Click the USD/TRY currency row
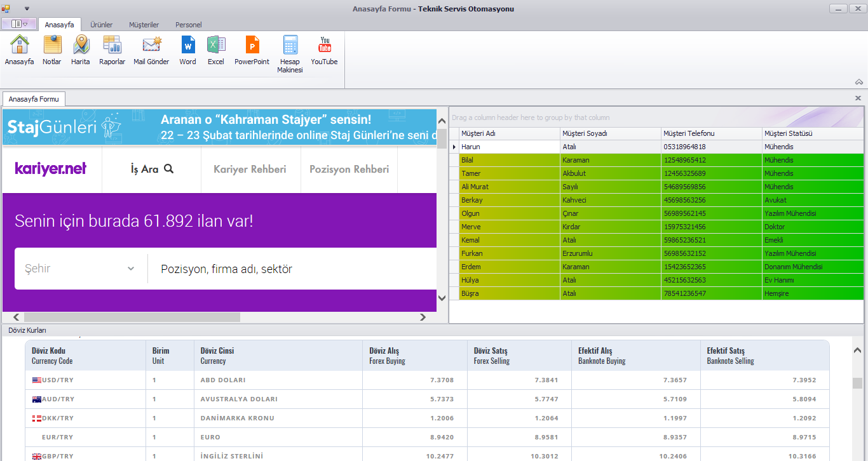Image resolution: width=868 pixels, height=461 pixels. (427, 380)
